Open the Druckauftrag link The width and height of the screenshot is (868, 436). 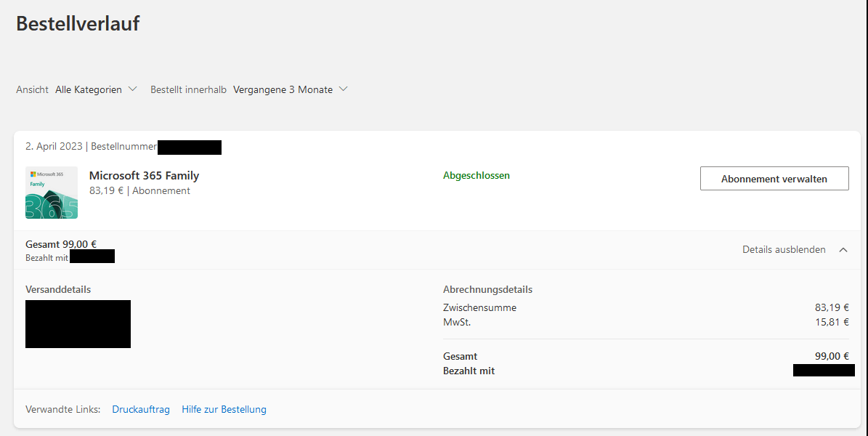[x=141, y=409]
